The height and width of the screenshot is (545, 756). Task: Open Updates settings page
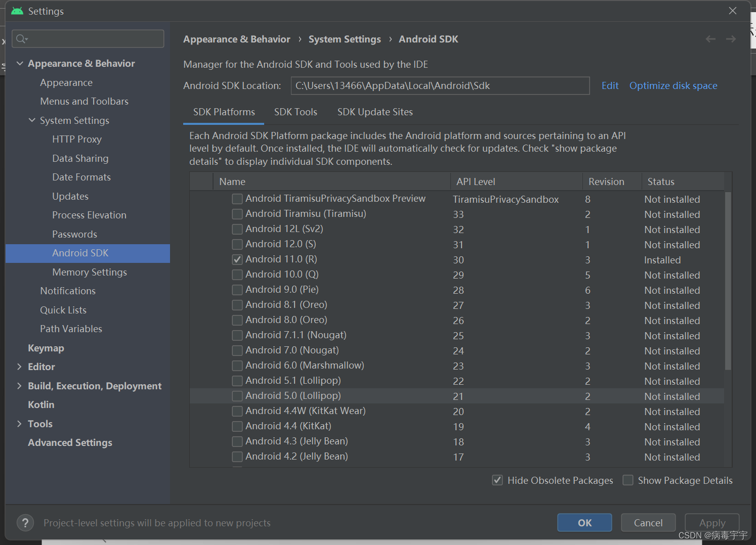click(70, 196)
